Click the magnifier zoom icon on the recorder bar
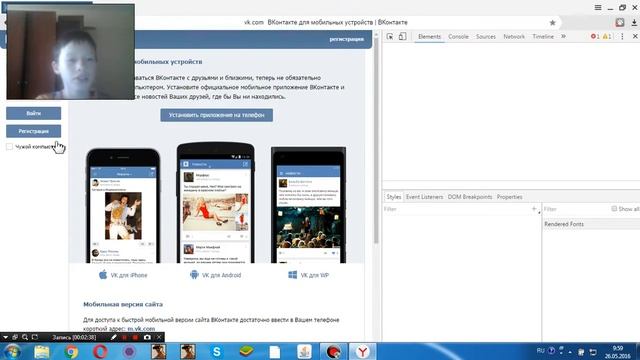This screenshot has height=360, width=640. pyautogui.click(x=25, y=337)
